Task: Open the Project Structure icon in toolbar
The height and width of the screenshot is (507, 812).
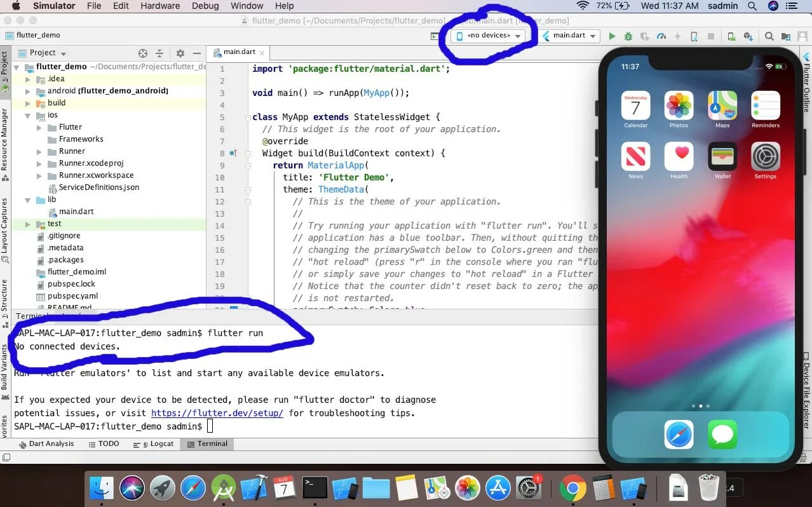Action: (785, 36)
